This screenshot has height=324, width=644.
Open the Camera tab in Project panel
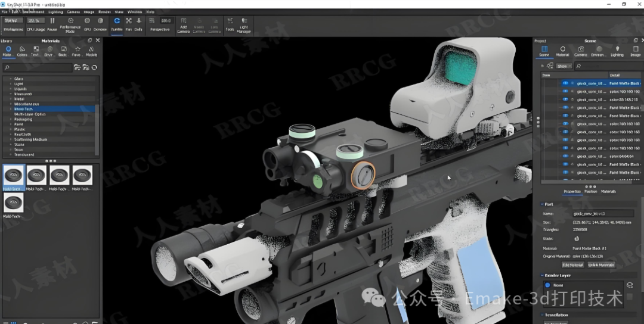tap(581, 51)
